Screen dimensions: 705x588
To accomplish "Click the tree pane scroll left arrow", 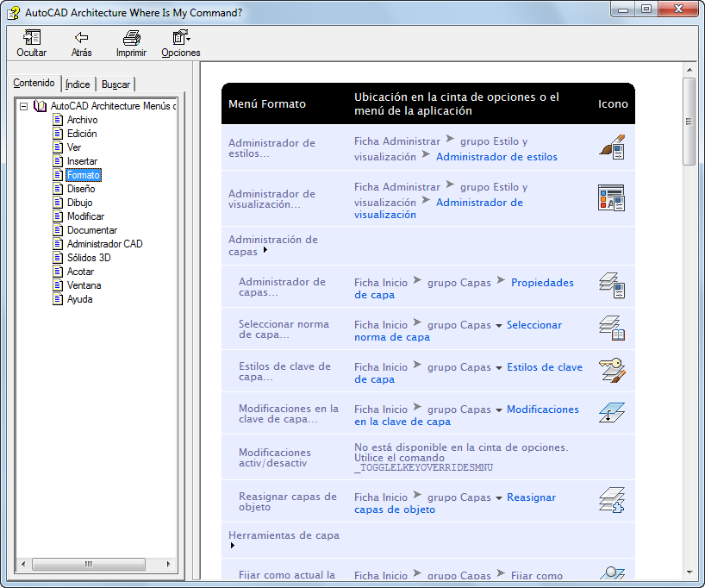I will [x=23, y=564].
